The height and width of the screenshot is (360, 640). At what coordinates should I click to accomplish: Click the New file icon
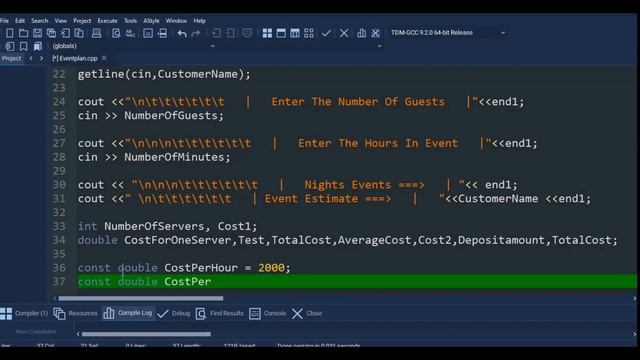click(x=9, y=33)
